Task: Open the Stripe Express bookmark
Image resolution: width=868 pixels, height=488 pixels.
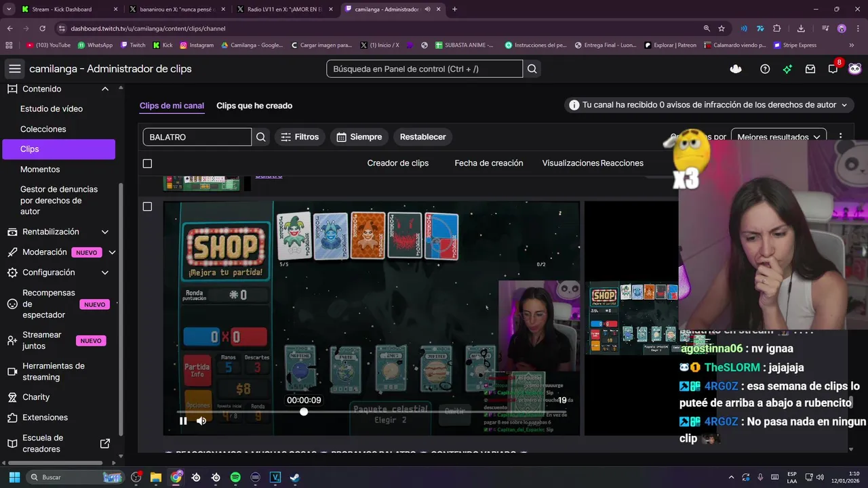Action: [x=795, y=45]
